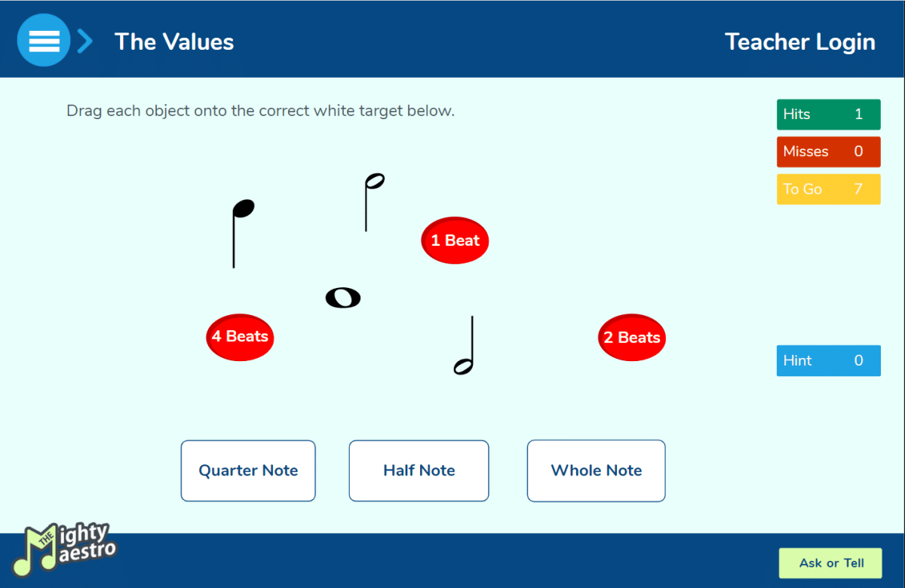Click the Whole Note target box
Image resolution: width=905 pixels, height=588 pixels.
coord(596,470)
